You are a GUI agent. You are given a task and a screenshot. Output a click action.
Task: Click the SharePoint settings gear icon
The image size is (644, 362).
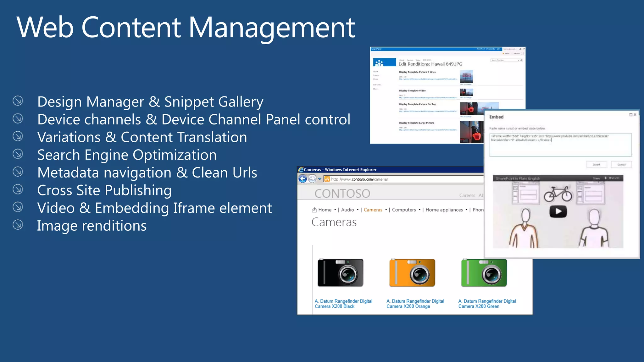(x=520, y=49)
